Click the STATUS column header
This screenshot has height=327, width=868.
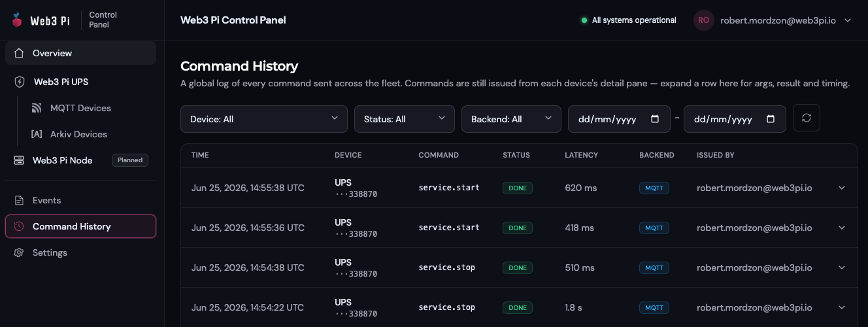516,155
